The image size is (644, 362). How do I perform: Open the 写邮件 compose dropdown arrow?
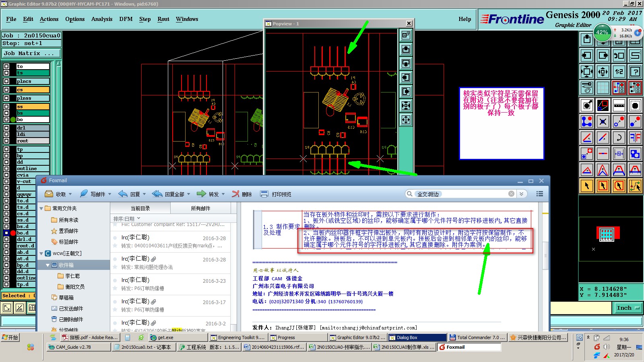[x=109, y=194]
